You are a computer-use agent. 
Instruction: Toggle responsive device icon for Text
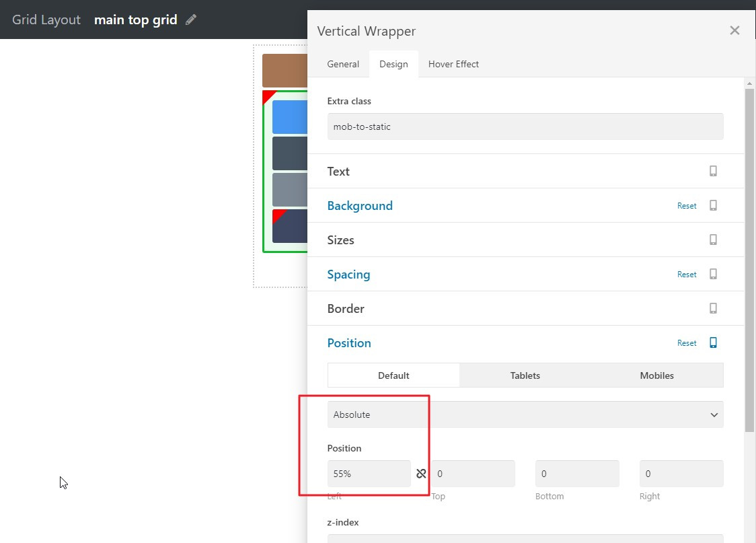pyautogui.click(x=713, y=171)
